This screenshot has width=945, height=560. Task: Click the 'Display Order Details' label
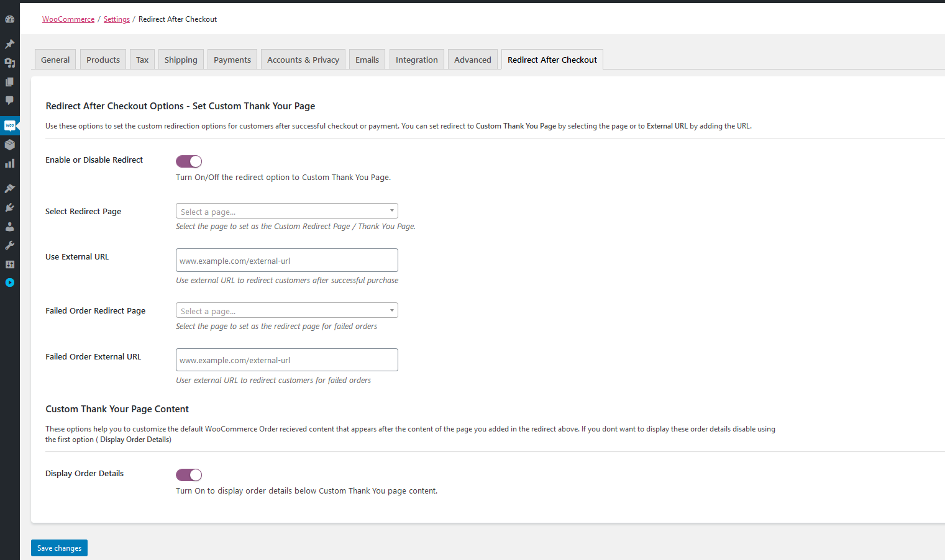(x=84, y=474)
